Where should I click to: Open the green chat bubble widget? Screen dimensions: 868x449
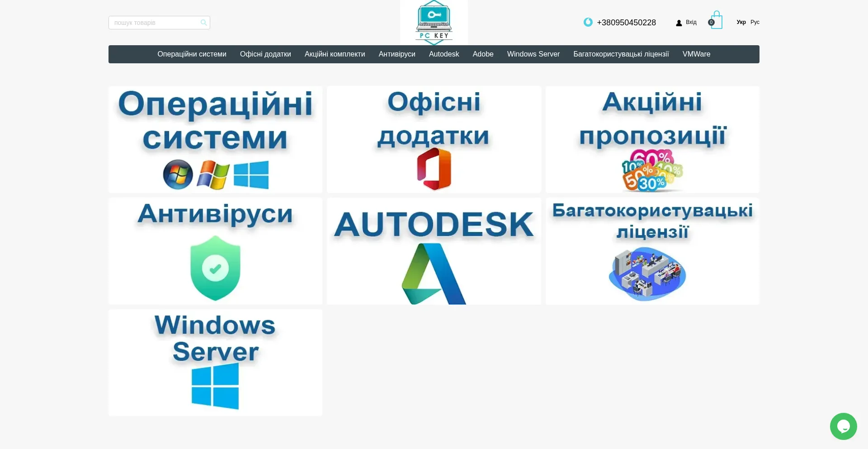(x=843, y=426)
